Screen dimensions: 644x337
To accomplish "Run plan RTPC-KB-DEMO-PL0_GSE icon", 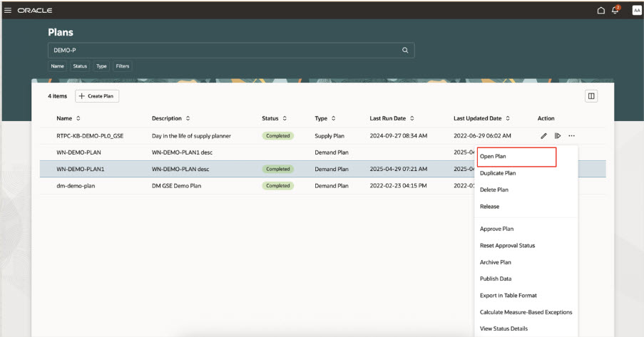I will (557, 136).
